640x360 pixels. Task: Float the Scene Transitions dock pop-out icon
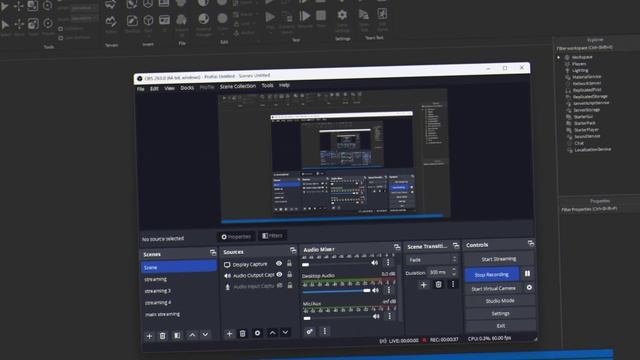[x=456, y=245]
